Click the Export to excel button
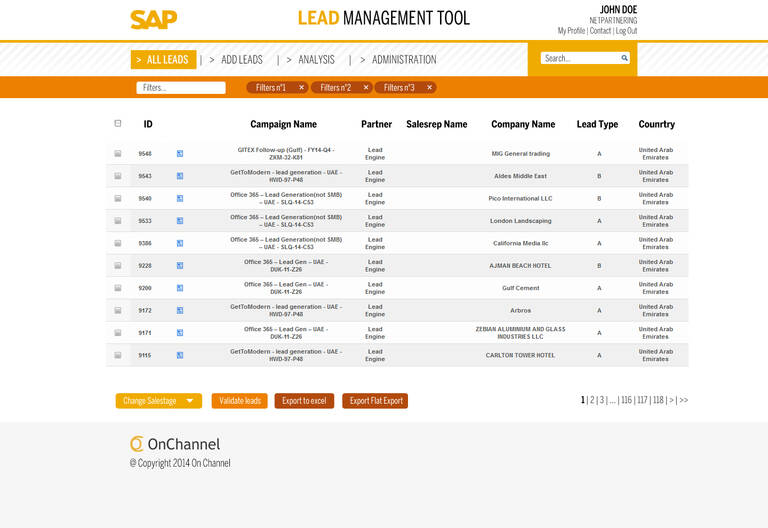This screenshot has width=768, height=528. 304,401
